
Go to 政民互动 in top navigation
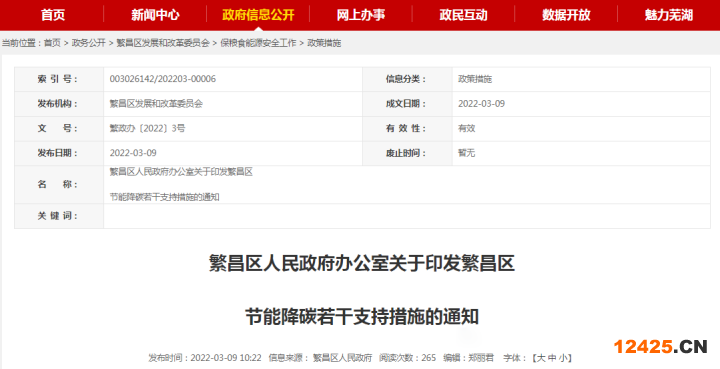tap(463, 15)
